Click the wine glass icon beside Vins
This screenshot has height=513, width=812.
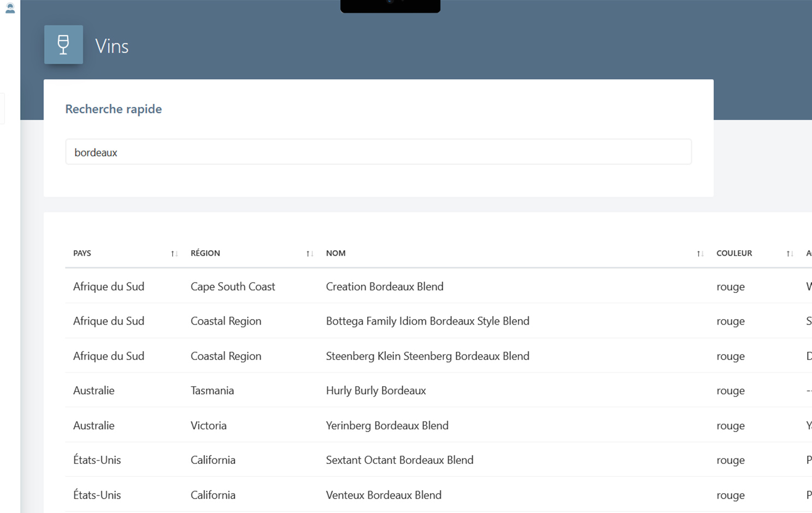[63, 45]
